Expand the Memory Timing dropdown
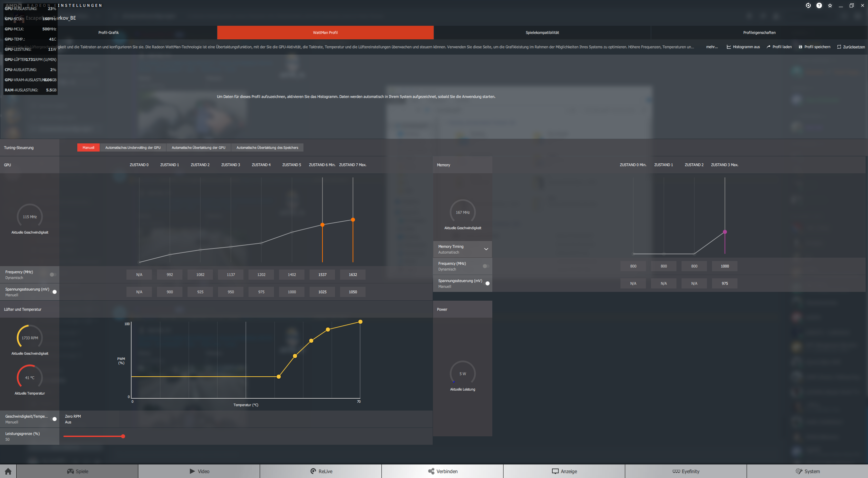Screen dimensions: 868x478 tap(486, 249)
